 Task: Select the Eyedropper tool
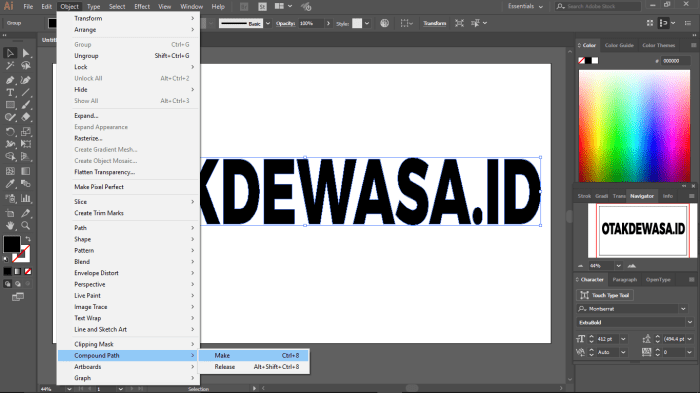tap(10, 184)
